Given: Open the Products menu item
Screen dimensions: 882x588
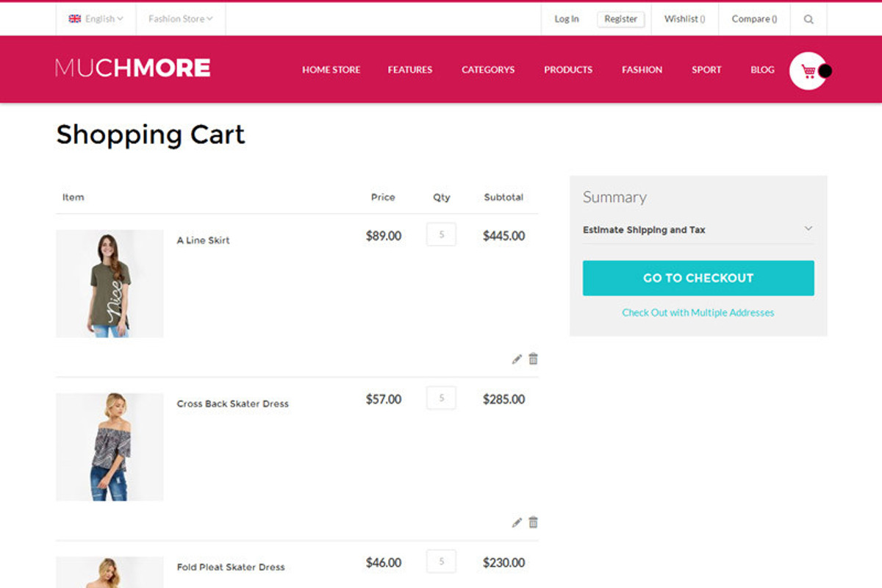Looking at the screenshot, I should coord(567,70).
